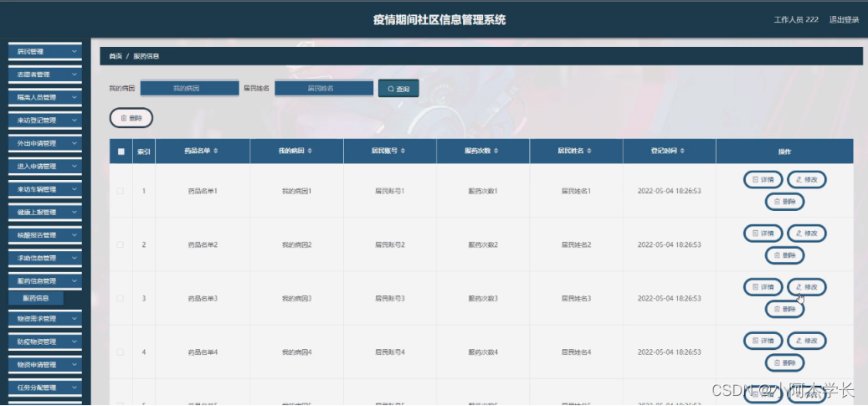Sort by 居民账号 column arrows

(403, 152)
